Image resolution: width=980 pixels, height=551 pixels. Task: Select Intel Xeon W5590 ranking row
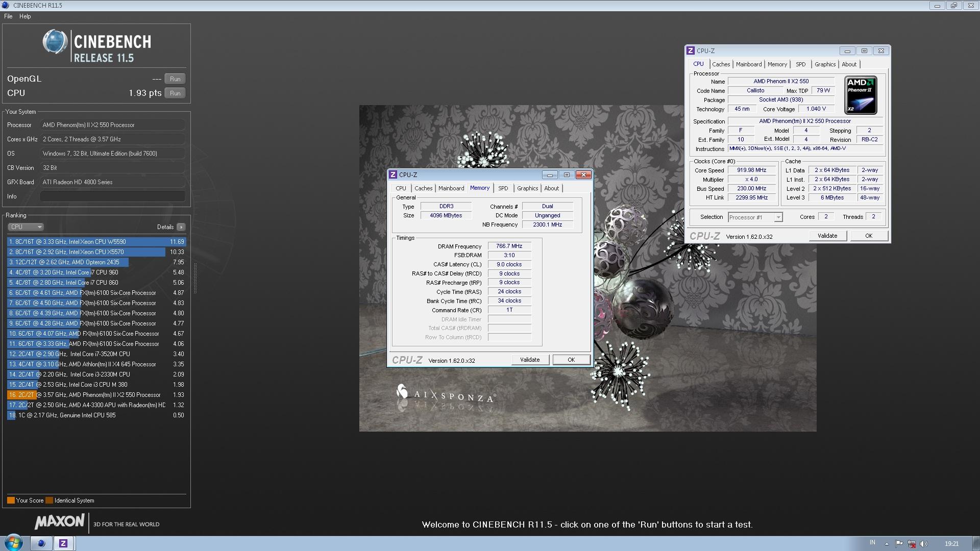pos(96,242)
